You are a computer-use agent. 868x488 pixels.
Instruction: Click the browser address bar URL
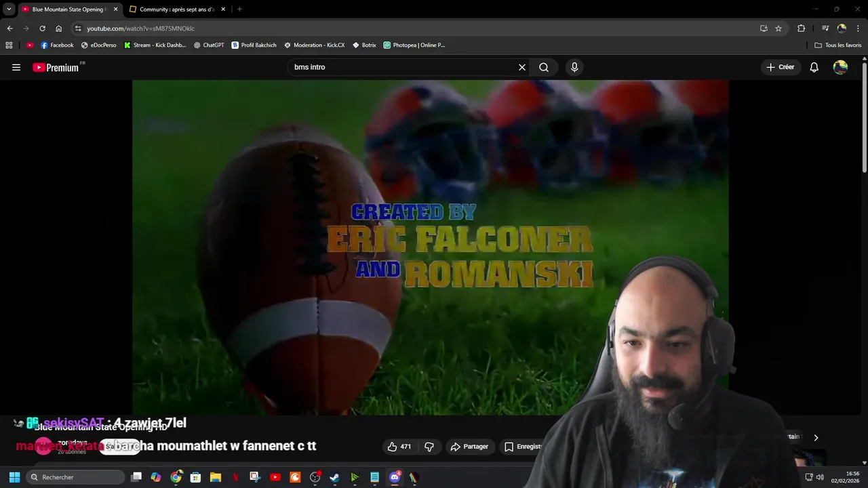click(x=140, y=28)
